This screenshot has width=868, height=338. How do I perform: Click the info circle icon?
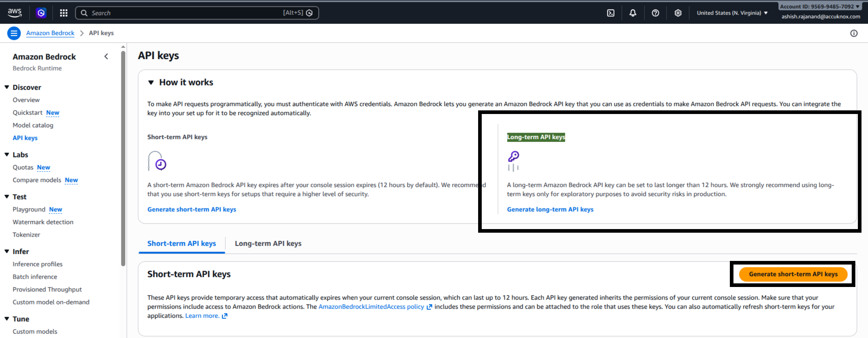pyautogui.click(x=854, y=33)
